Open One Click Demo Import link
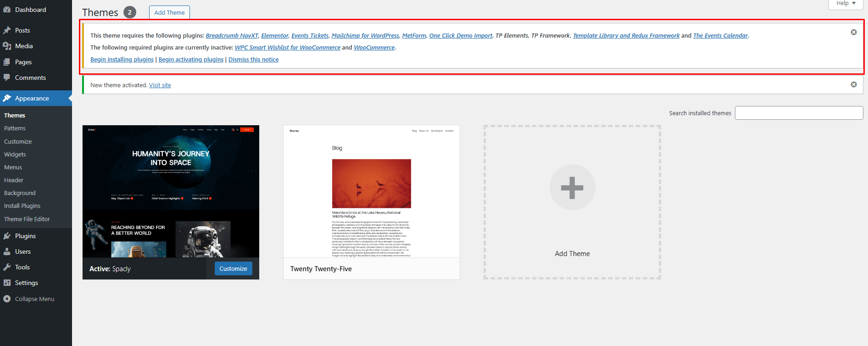Screen dimensions: 868x346 point(461,35)
